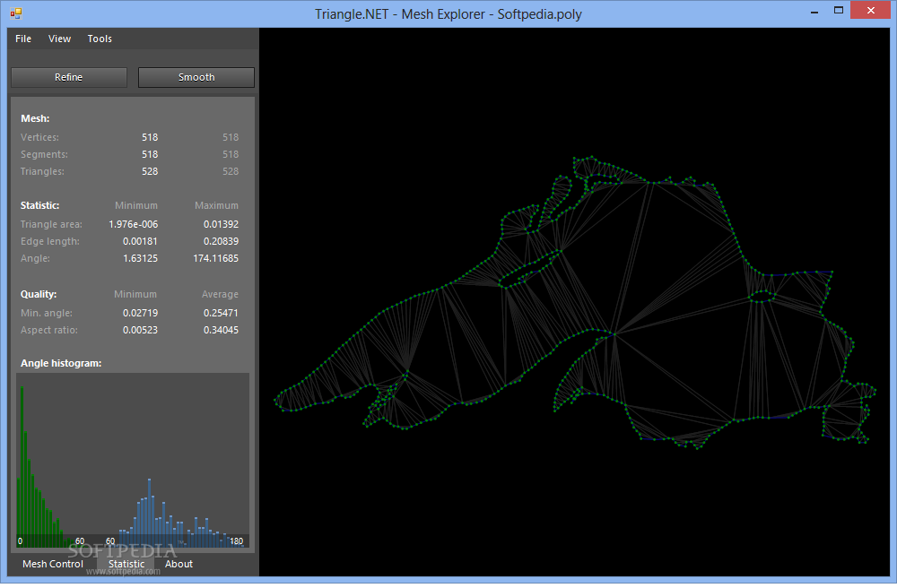Click the Triangle.NET app icon in title bar
This screenshot has height=588, width=897.
click(16, 13)
